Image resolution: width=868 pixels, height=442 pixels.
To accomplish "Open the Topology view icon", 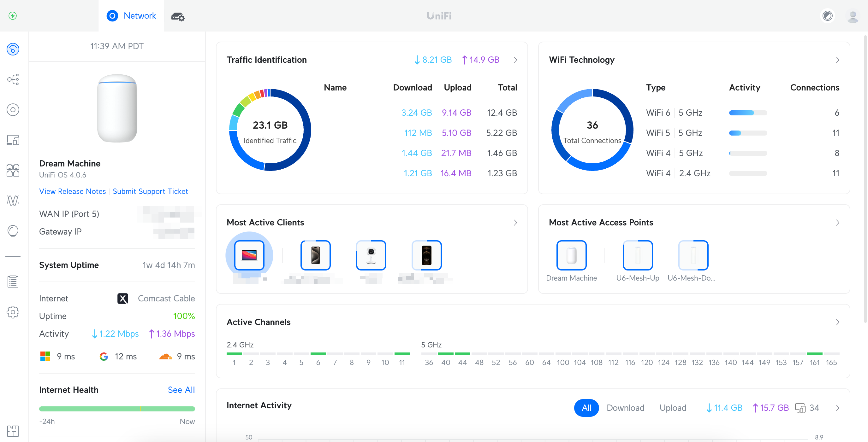I will 13,79.
